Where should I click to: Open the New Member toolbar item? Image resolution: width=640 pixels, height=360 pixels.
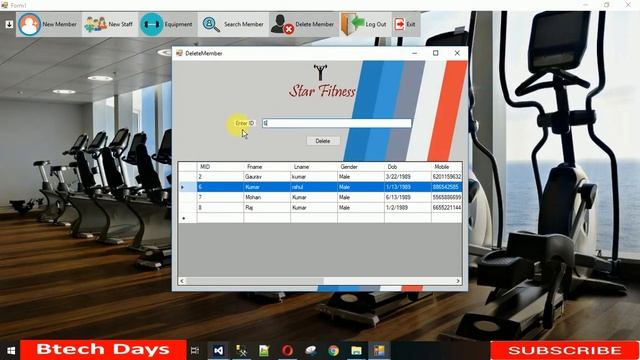coord(49,24)
